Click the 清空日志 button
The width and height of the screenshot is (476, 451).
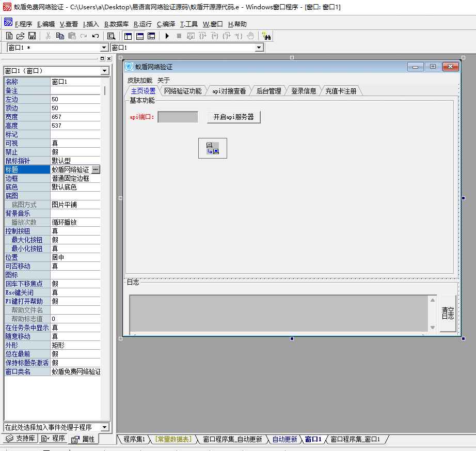[448, 313]
